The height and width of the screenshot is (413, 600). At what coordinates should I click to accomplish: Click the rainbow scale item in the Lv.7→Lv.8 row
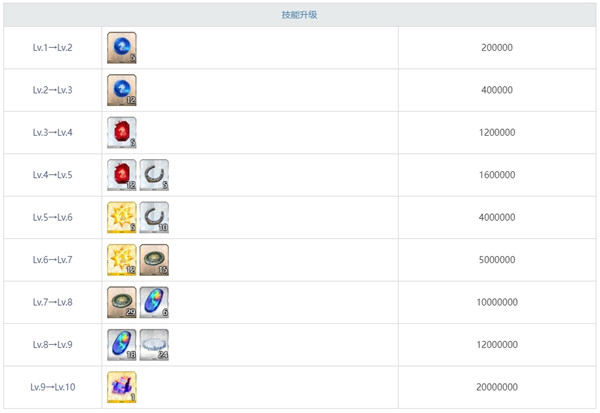click(154, 303)
